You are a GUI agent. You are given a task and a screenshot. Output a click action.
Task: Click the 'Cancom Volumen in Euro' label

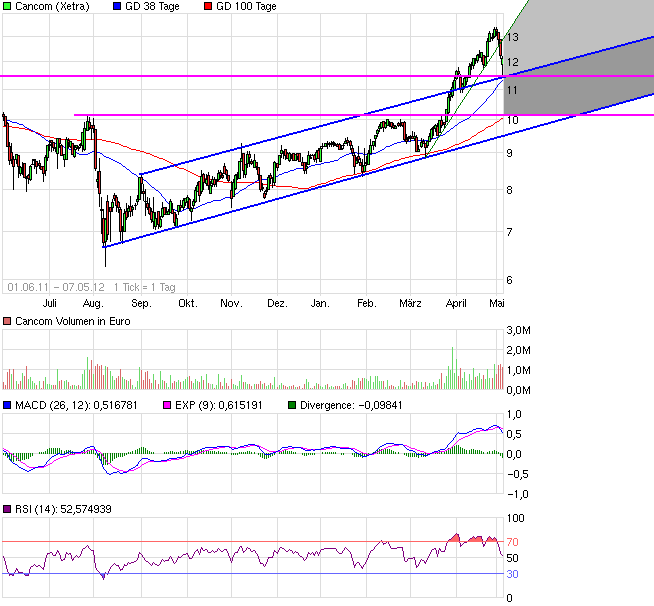click(73, 322)
